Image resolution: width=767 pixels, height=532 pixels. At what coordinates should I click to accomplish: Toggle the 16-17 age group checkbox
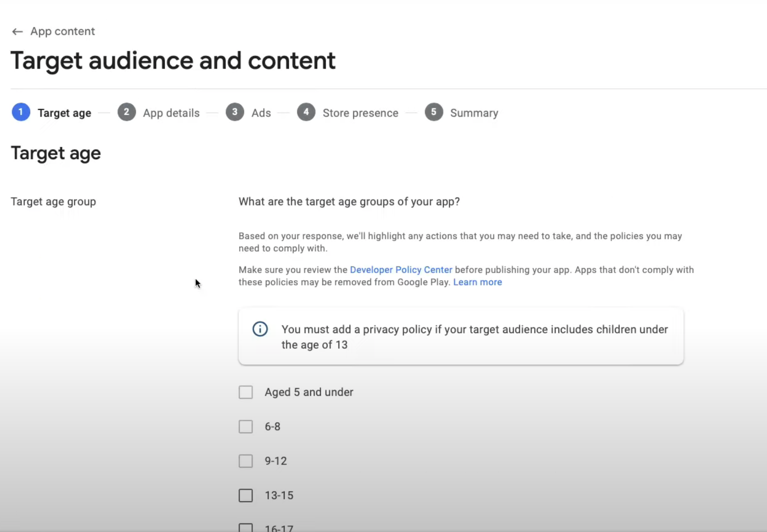246,527
